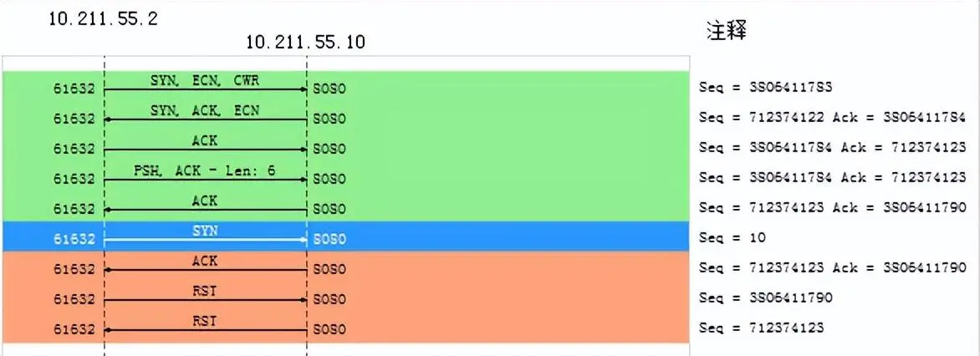Click the SYN label in blue highlighted row
Image resolution: width=980 pixels, height=356 pixels.
click(x=205, y=232)
